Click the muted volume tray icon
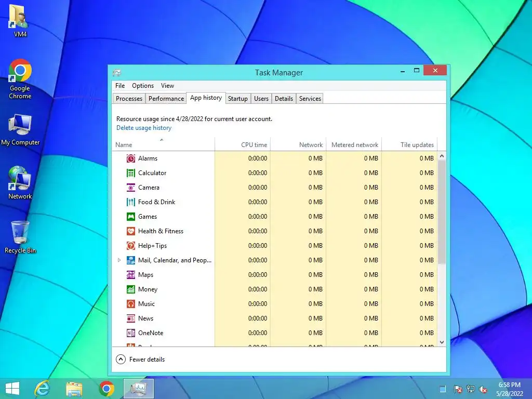This screenshot has width=532, height=399. click(483, 389)
